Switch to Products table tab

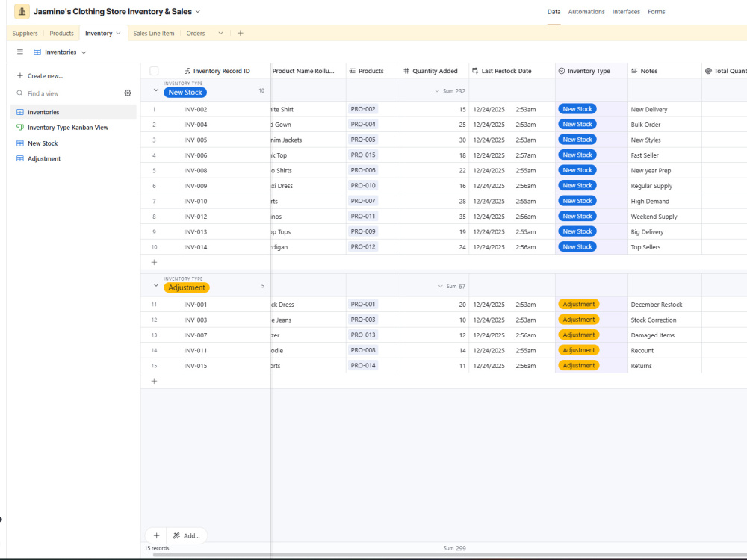(x=61, y=34)
